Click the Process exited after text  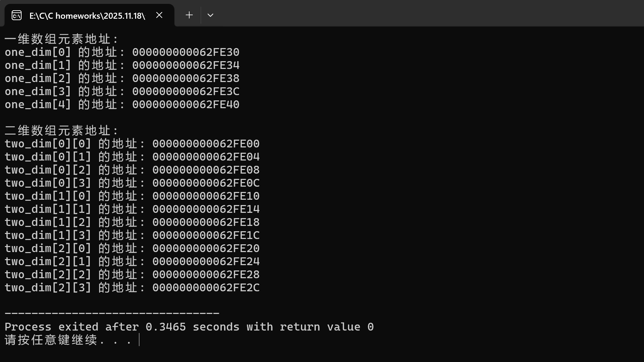[71, 327]
